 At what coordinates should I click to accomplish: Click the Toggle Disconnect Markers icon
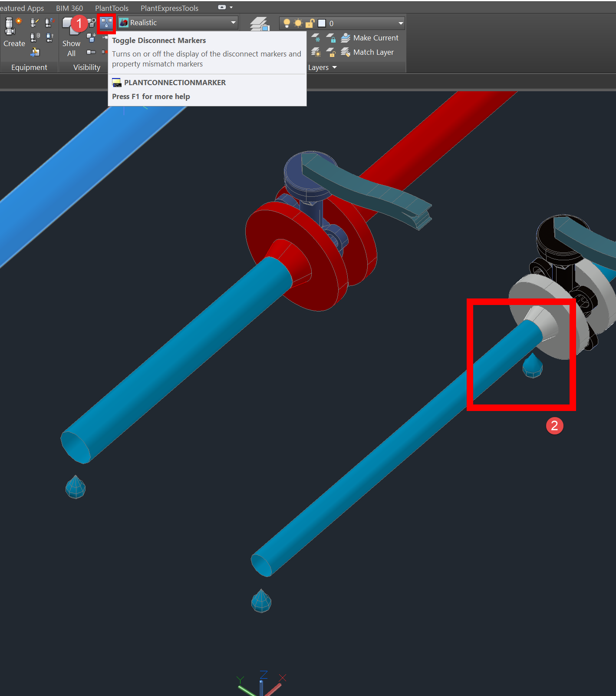pyautogui.click(x=106, y=23)
